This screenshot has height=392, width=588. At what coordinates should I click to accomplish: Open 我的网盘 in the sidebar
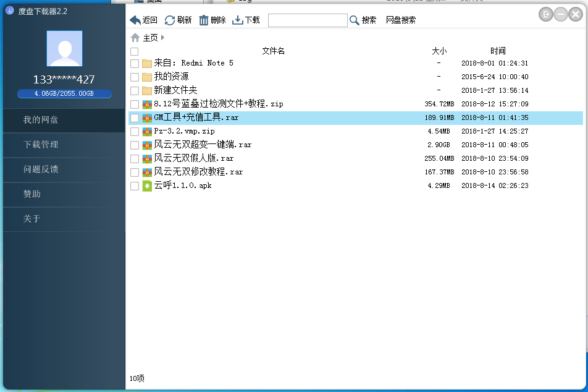point(64,120)
